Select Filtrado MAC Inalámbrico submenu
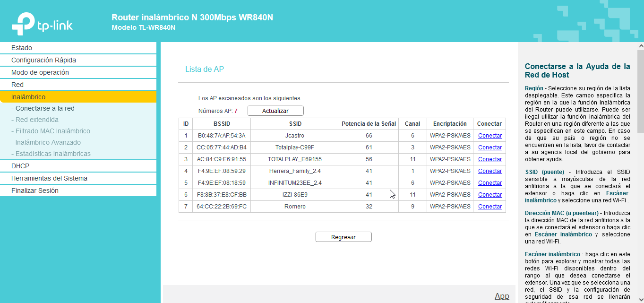644x303 pixels. click(x=52, y=131)
